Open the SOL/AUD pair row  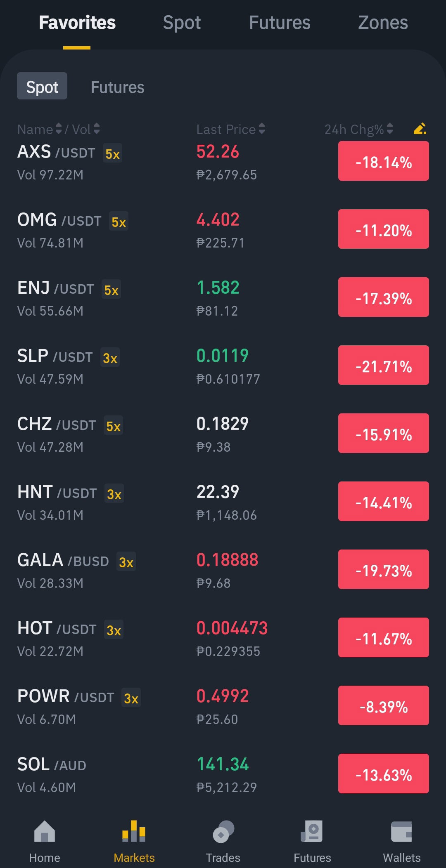223,774
